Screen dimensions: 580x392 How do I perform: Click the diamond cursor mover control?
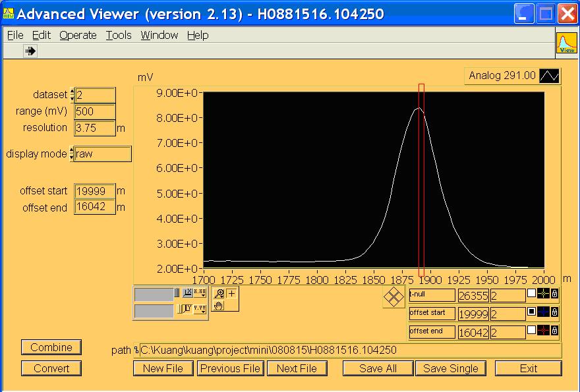pos(393,296)
